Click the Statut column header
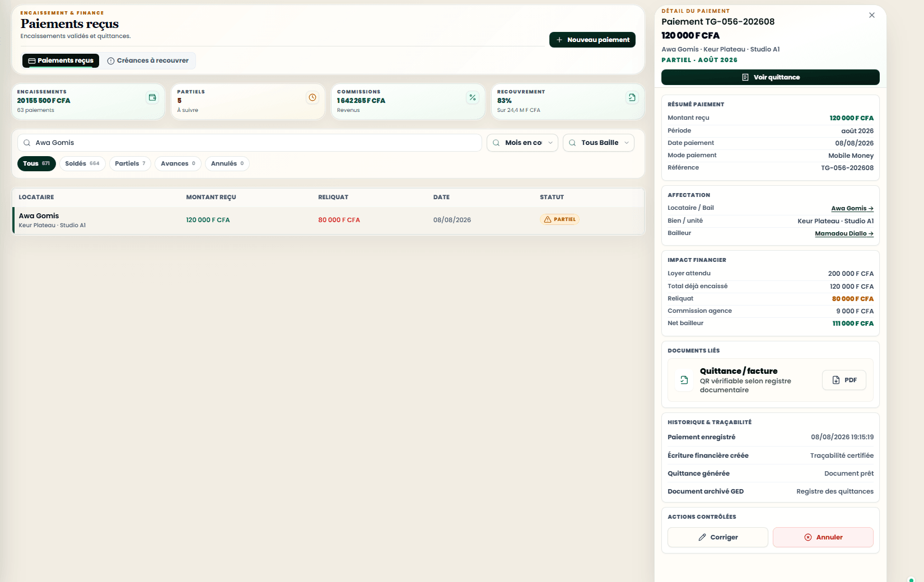This screenshot has height=582, width=924. pos(552,197)
